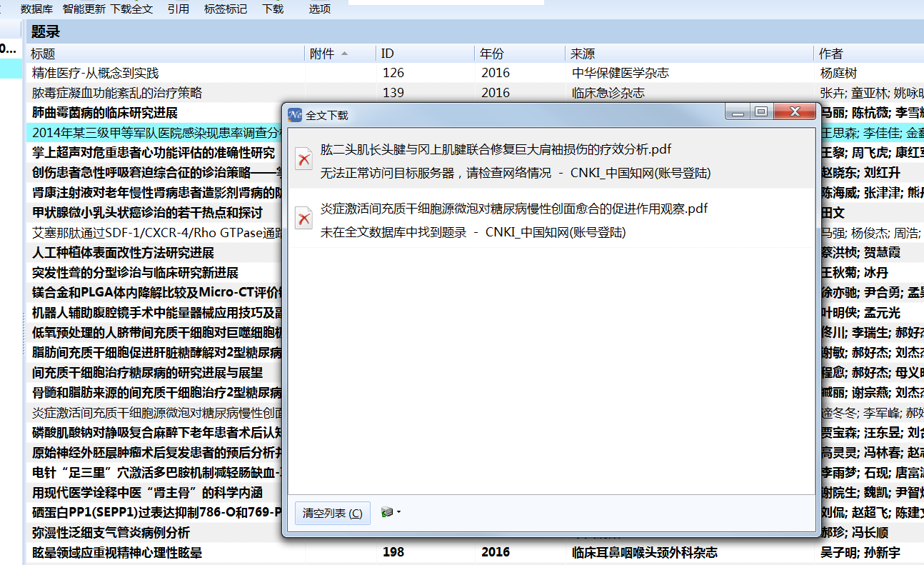
Task: Sort by the 作者 column header
Action: tap(869, 54)
